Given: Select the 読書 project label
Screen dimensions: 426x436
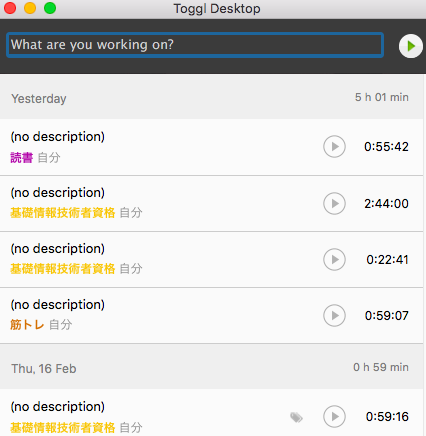Looking at the screenshot, I should 22,157.
